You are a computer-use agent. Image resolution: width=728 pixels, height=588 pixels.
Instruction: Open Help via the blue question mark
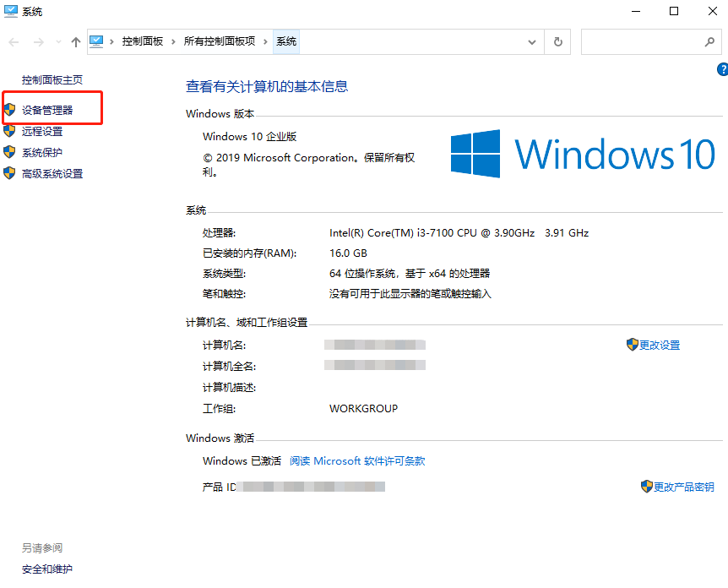722,69
